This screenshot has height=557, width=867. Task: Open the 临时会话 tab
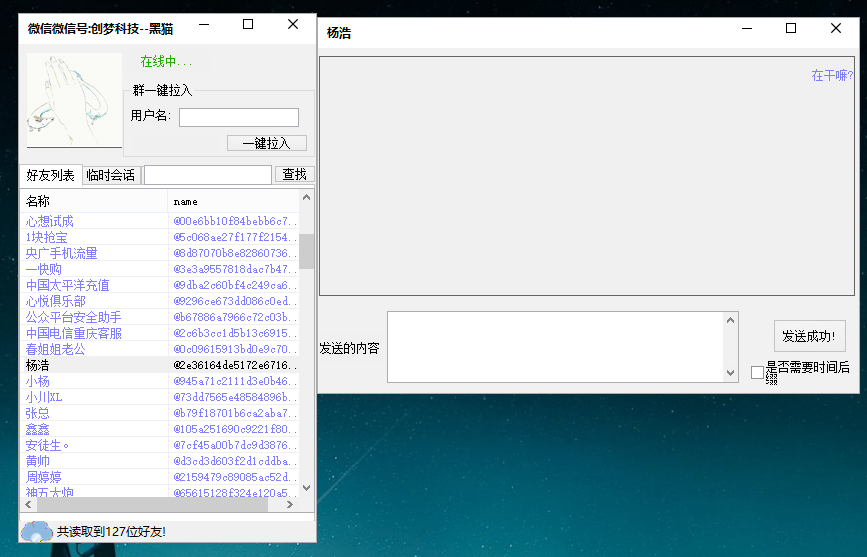110,175
